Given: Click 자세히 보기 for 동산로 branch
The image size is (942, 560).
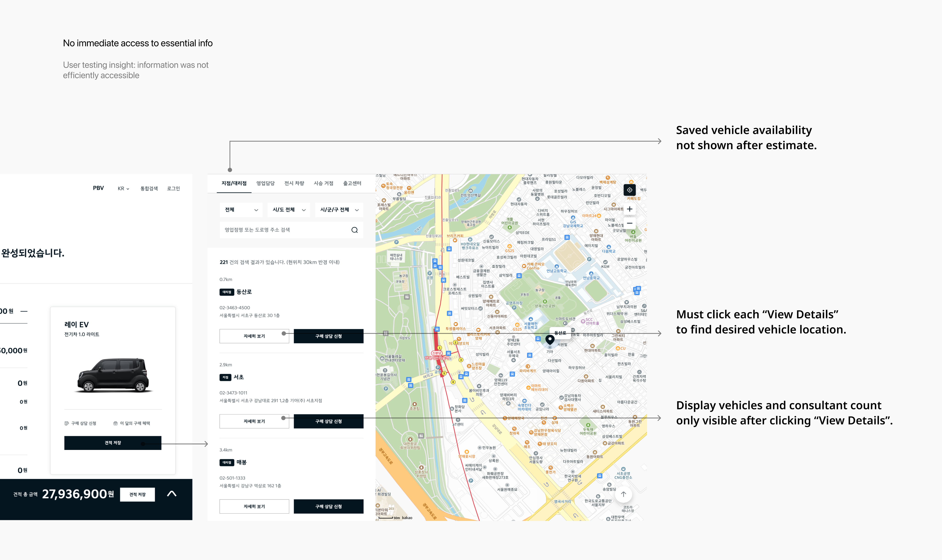Looking at the screenshot, I should click(254, 336).
